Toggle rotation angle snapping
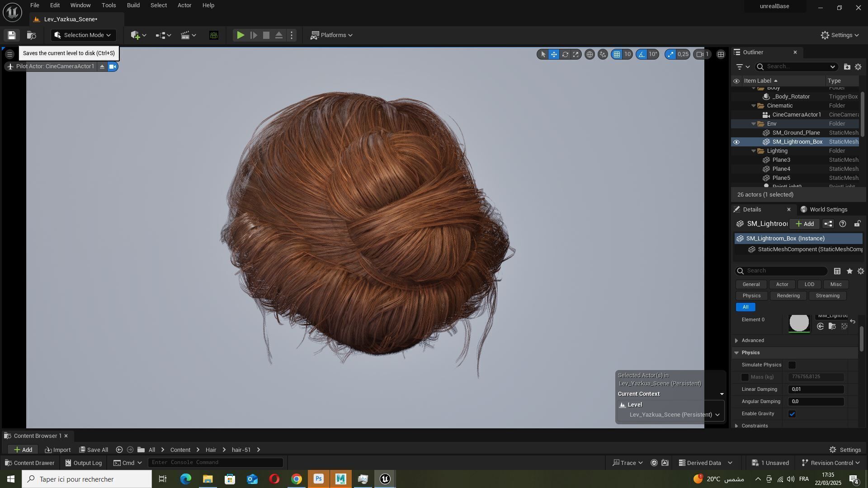 642,55
